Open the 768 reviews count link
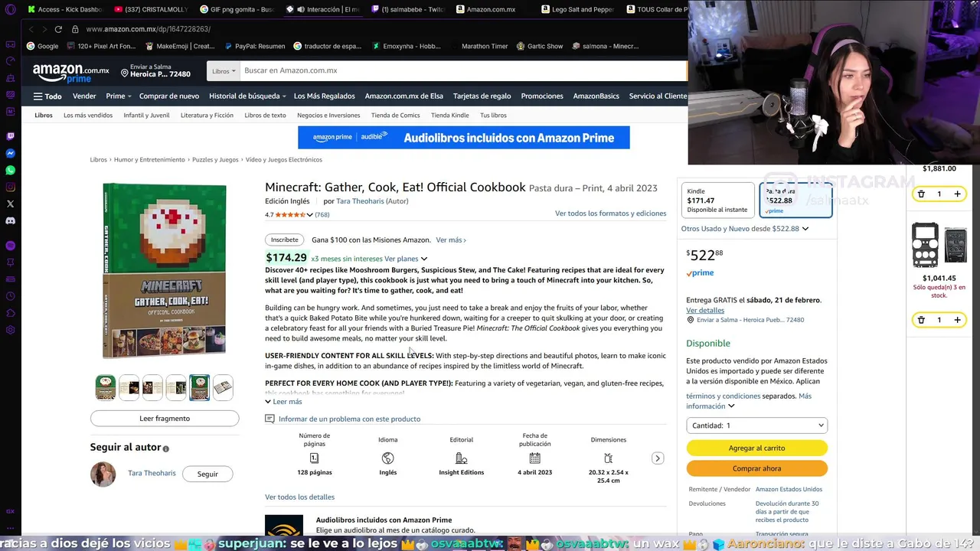This screenshot has height=551, width=980. click(322, 215)
